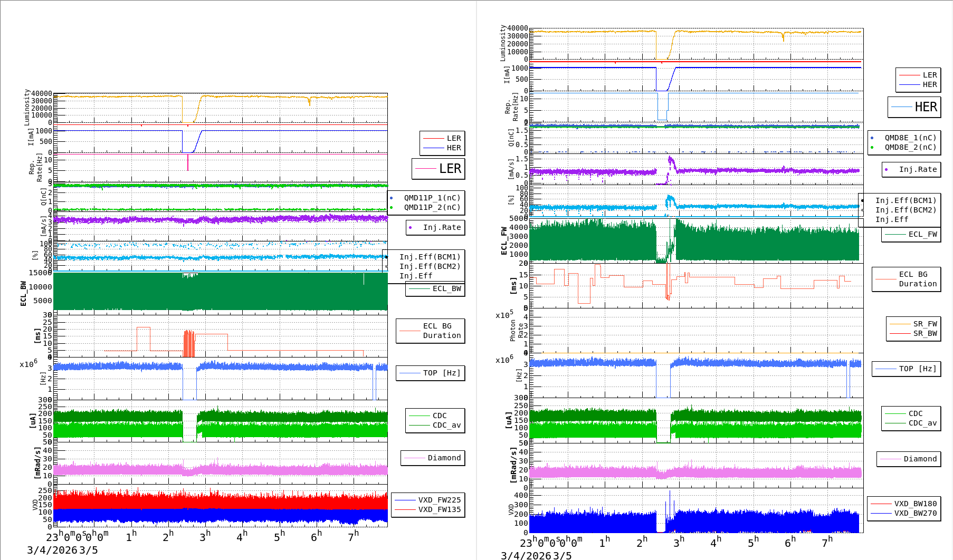Click the SR_FW legend entry
The height and width of the screenshot is (560, 953).
pyautogui.click(x=925, y=324)
